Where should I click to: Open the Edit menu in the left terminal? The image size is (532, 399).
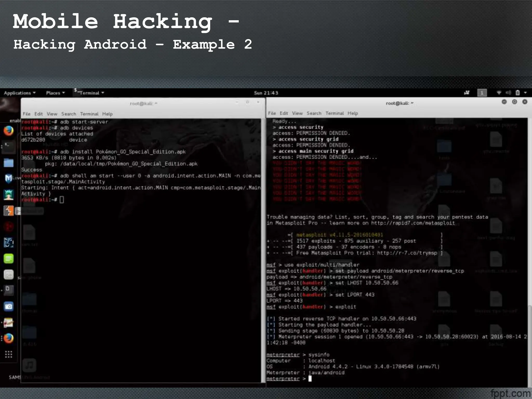[38, 114]
